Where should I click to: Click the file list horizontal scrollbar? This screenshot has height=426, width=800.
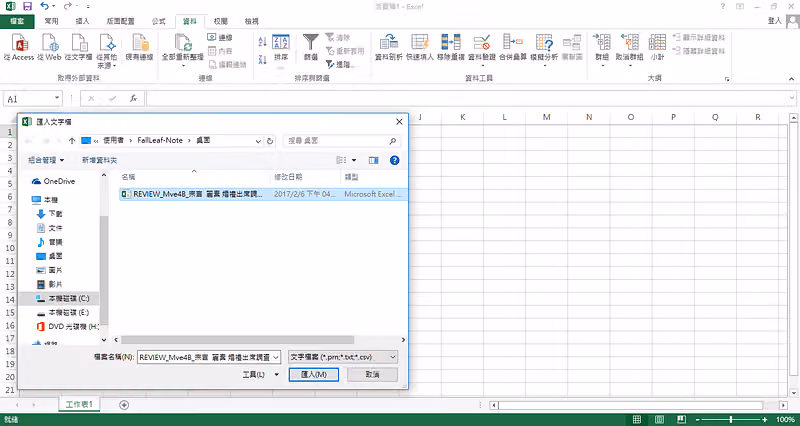pos(238,340)
